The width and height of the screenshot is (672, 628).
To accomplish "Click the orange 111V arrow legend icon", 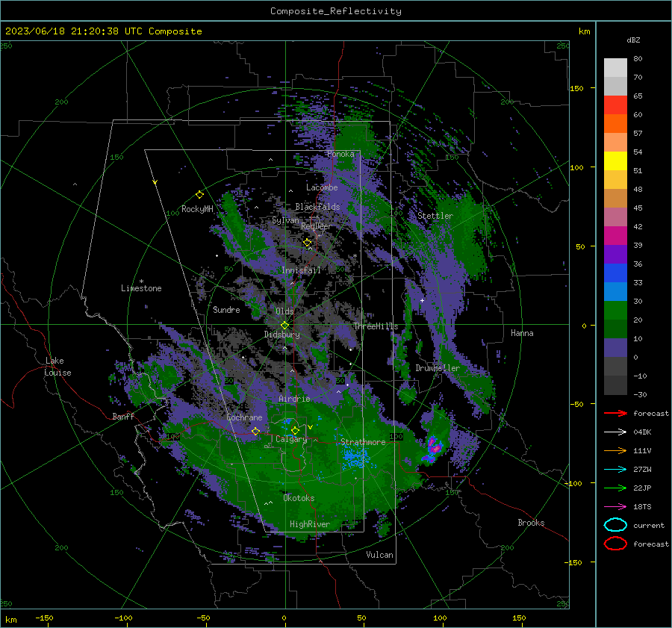I will (x=615, y=450).
